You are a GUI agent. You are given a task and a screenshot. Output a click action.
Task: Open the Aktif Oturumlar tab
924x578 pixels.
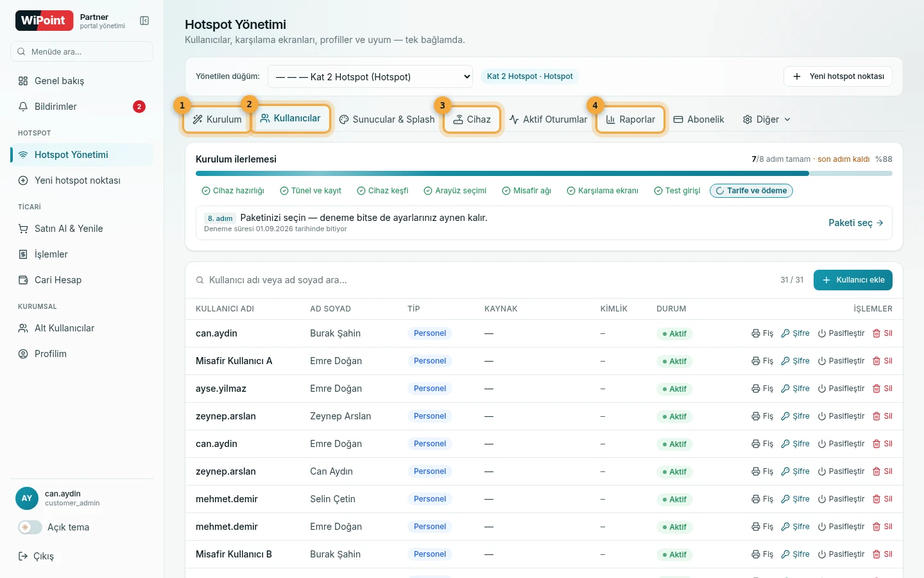coord(548,119)
